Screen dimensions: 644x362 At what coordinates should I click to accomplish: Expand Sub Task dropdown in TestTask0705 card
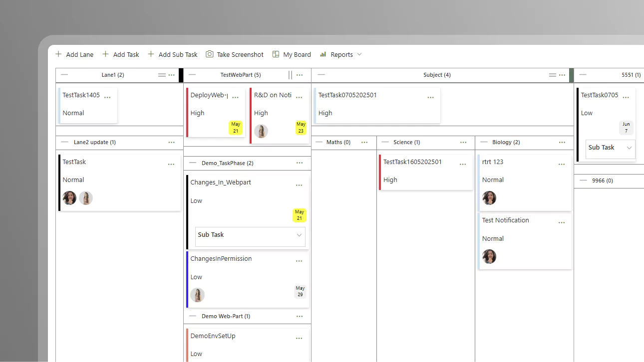(611, 149)
